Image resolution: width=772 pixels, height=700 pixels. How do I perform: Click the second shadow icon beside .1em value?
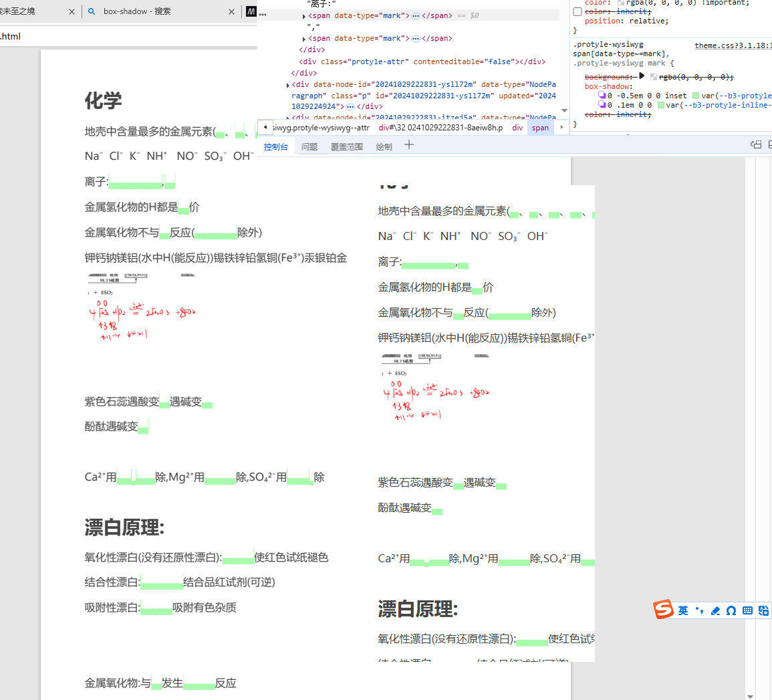click(x=604, y=105)
